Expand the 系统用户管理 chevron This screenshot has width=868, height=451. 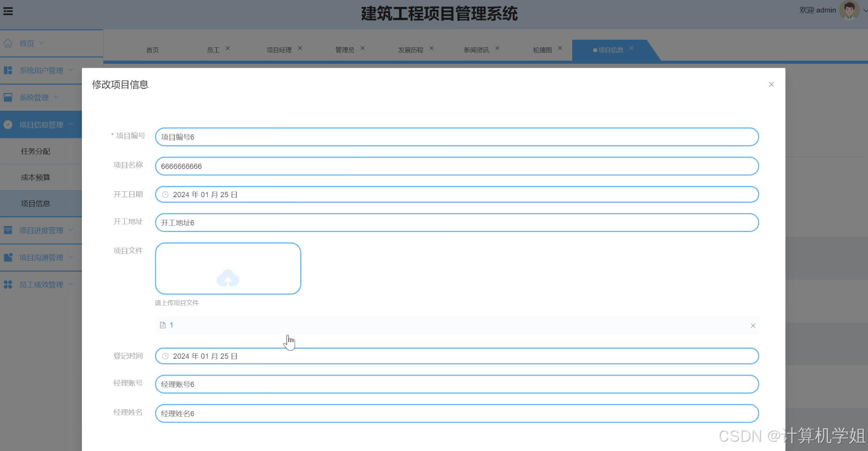pyautogui.click(x=71, y=70)
